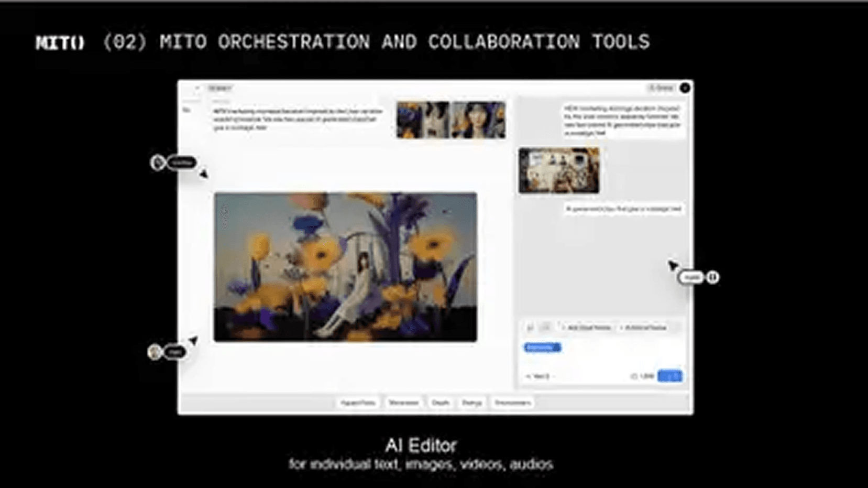This screenshot has height=488, width=868.
Task: Click the Share button beside the black circle
Action: 661,88
